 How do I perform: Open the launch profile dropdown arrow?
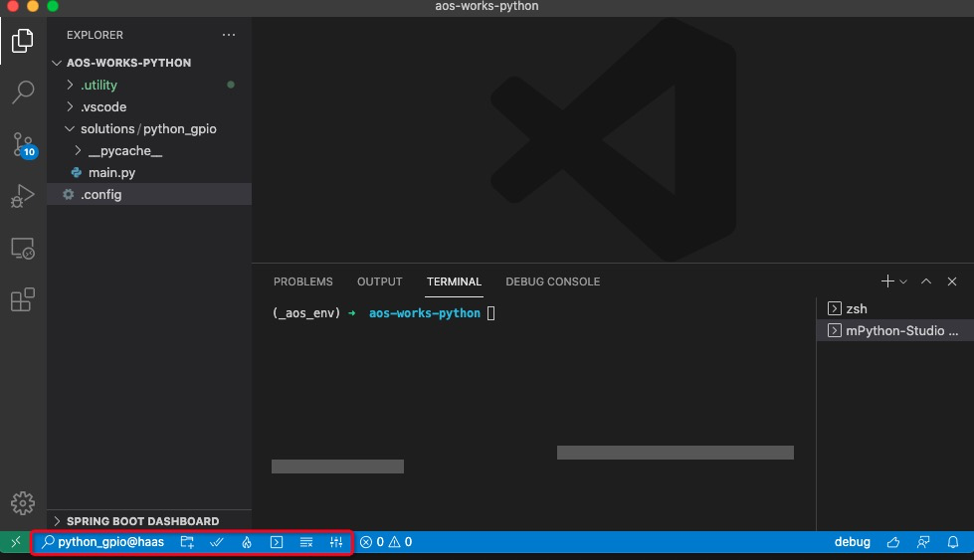(x=903, y=281)
